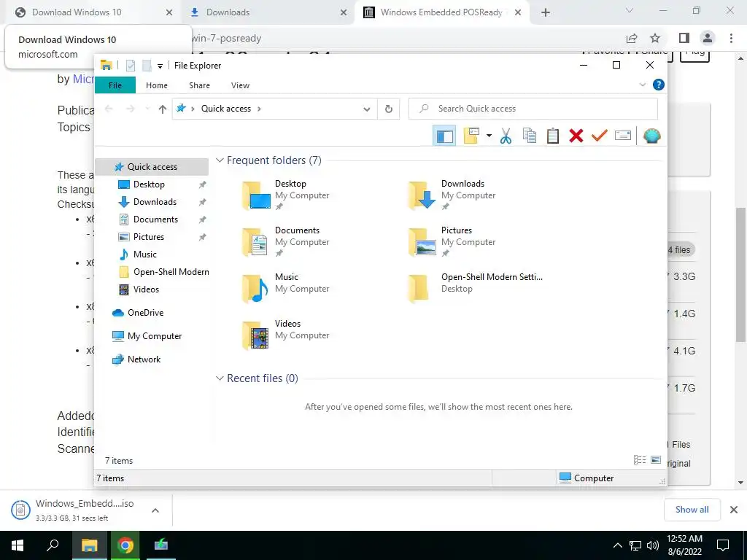Image resolution: width=747 pixels, height=560 pixels.
Task: Show hidden tray icons chevron
Action: pyautogui.click(x=617, y=545)
